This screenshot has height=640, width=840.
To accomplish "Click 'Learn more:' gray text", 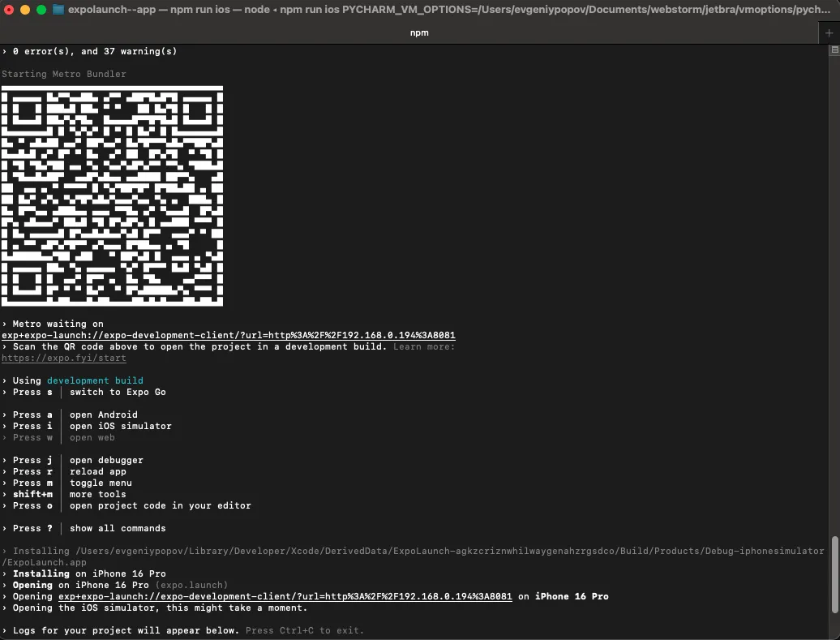I will click(424, 347).
